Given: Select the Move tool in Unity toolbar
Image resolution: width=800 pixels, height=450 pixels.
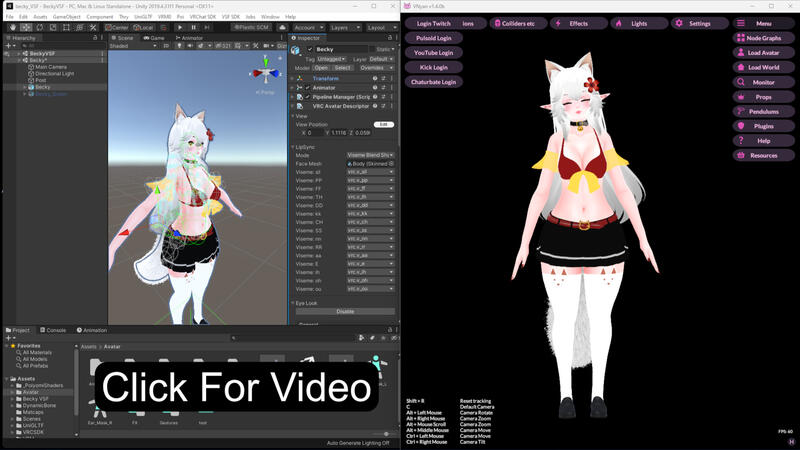Looking at the screenshot, I should (26, 27).
